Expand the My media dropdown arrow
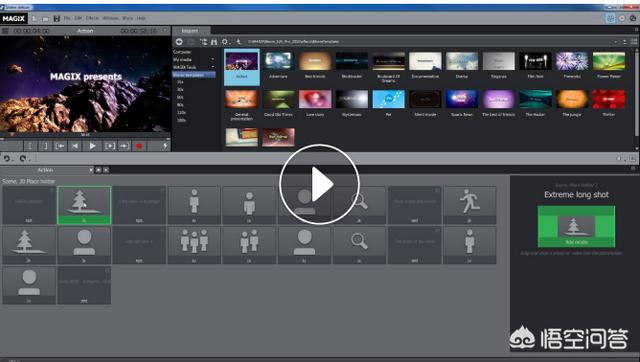 coord(213,60)
